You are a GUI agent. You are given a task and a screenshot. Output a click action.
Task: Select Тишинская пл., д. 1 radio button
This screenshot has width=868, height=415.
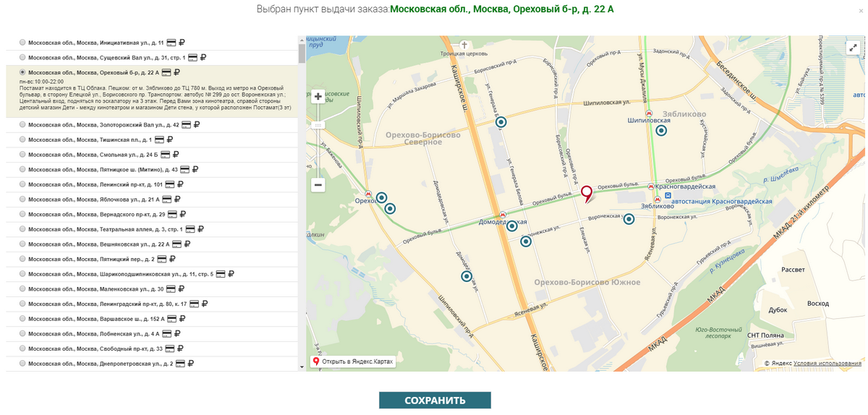coord(22,140)
